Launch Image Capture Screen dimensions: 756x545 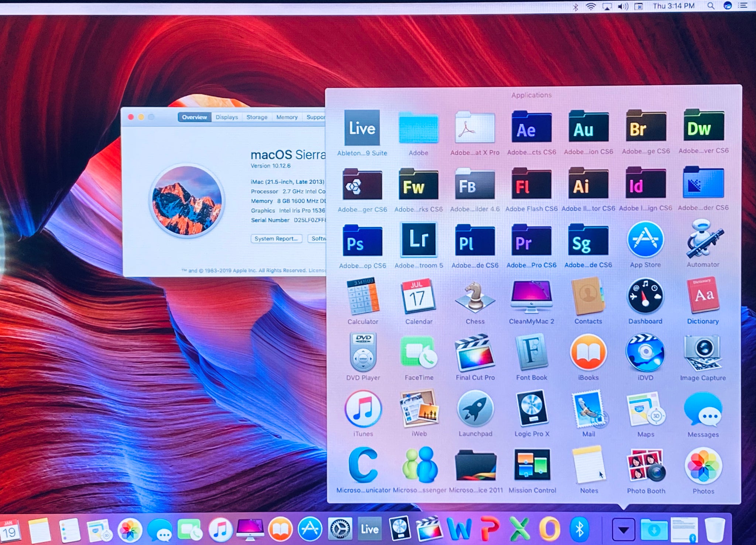(703, 352)
